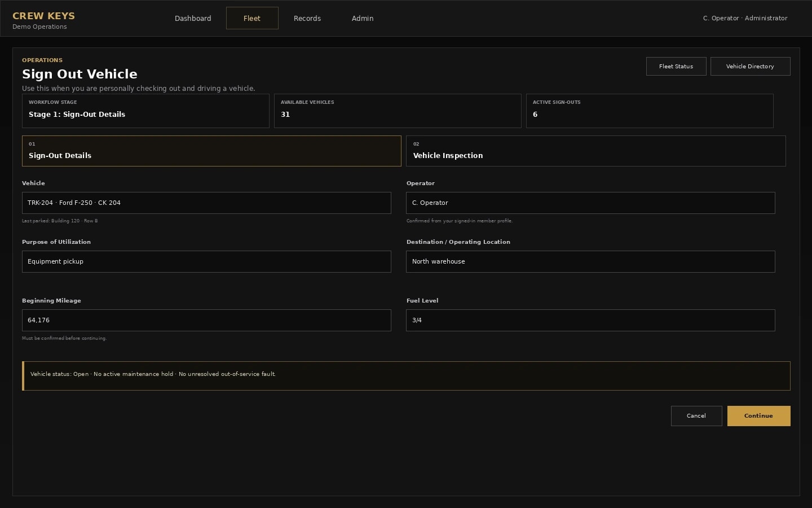Click the Vehicle status banner text
The image size is (812, 508).
[153, 374]
